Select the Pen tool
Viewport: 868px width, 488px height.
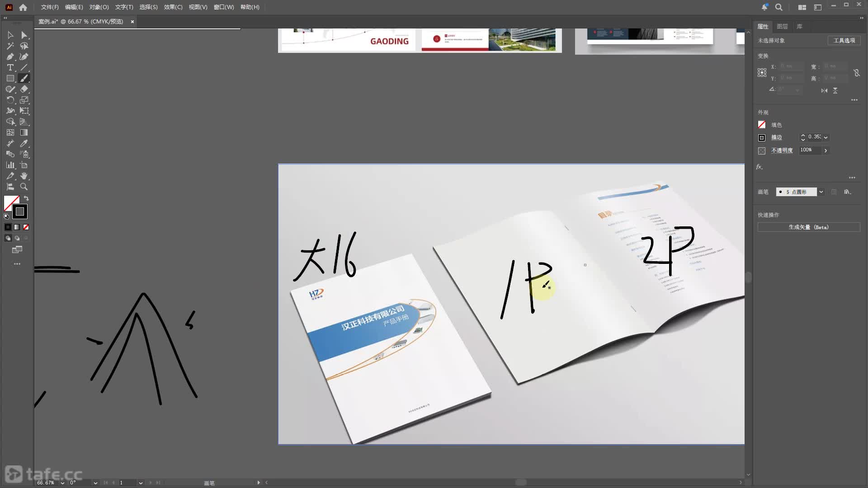(x=10, y=57)
